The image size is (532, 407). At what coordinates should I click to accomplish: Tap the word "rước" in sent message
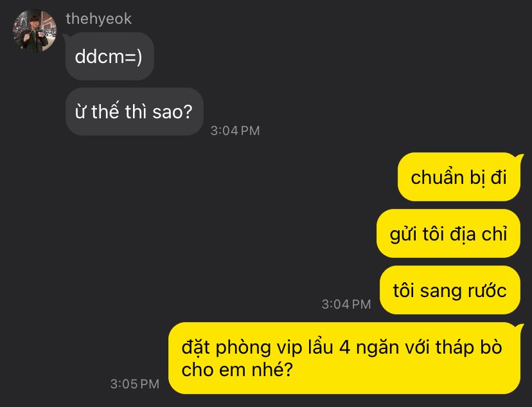[x=487, y=291]
